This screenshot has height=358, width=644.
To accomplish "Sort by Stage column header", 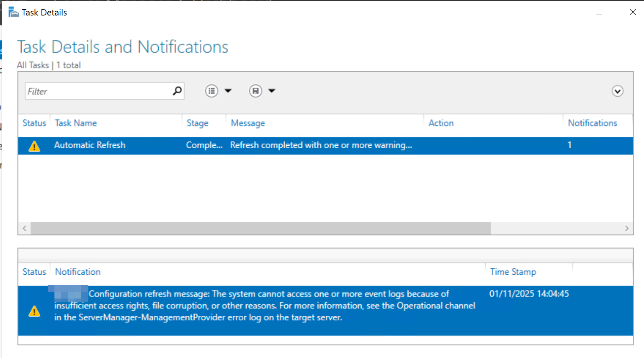I will [x=198, y=123].
